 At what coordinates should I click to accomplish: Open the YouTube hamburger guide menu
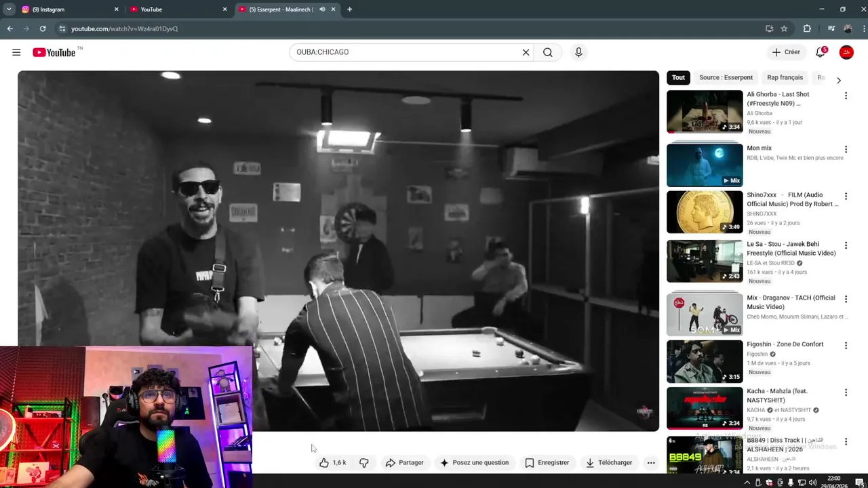[16, 52]
